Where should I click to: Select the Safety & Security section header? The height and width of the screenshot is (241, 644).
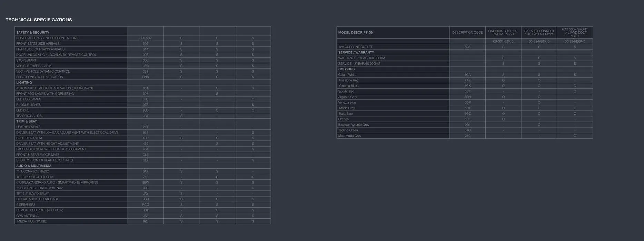[33, 32]
